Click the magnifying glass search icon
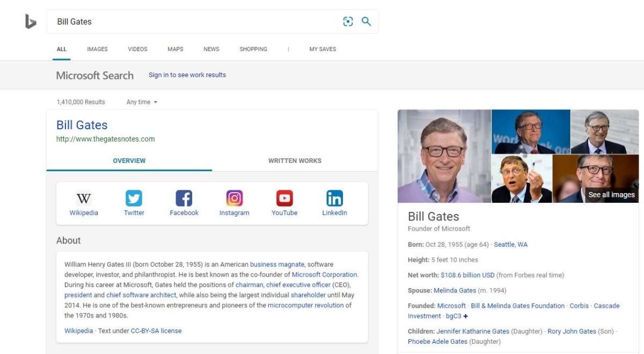Screen dimensions: 644x354 click(367, 21)
